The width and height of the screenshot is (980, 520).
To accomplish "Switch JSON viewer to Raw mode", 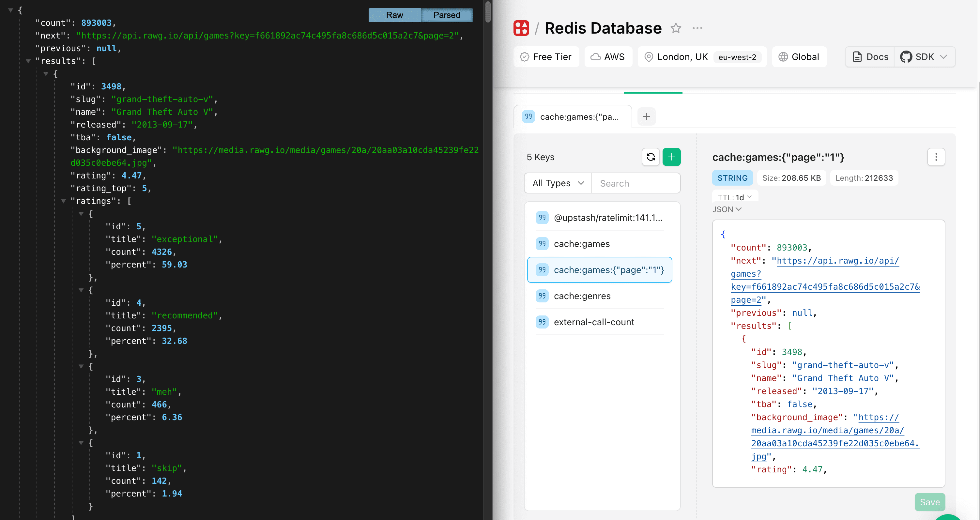I will pos(394,15).
